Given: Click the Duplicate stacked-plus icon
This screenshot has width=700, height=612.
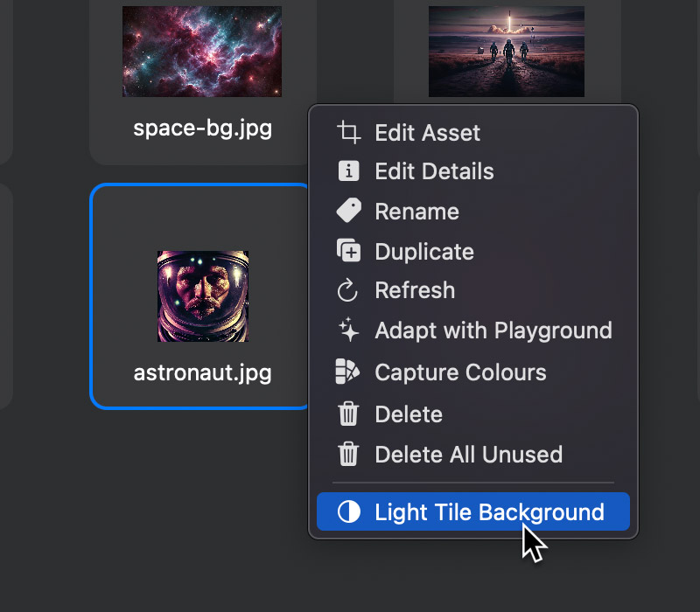Looking at the screenshot, I should [x=348, y=252].
